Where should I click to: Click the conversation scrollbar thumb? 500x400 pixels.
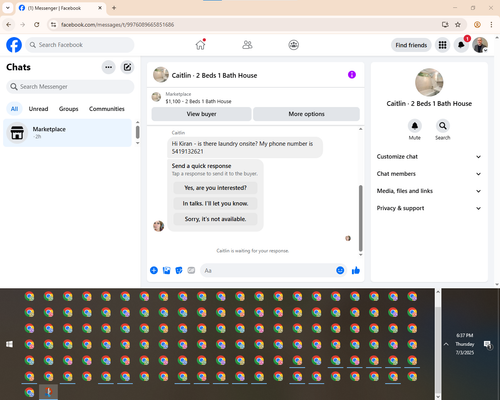pyautogui.click(x=360, y=218)
